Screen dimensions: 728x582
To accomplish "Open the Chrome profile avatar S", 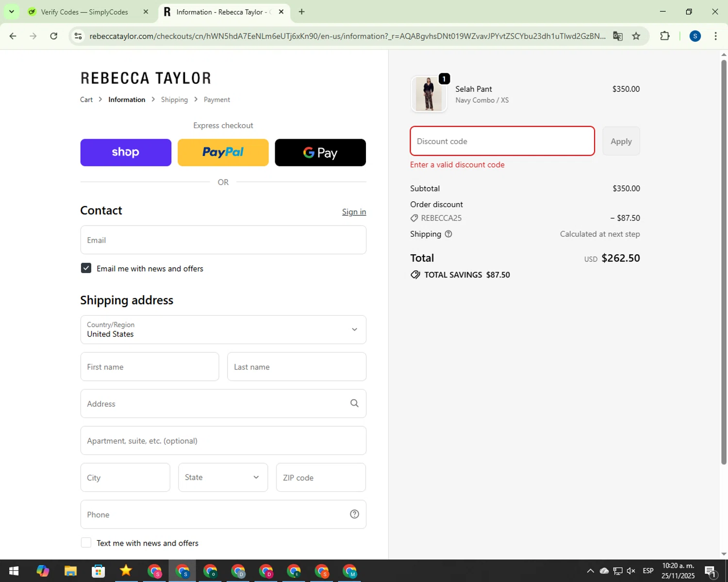I will pyautogui.click(x=695, y=36).
